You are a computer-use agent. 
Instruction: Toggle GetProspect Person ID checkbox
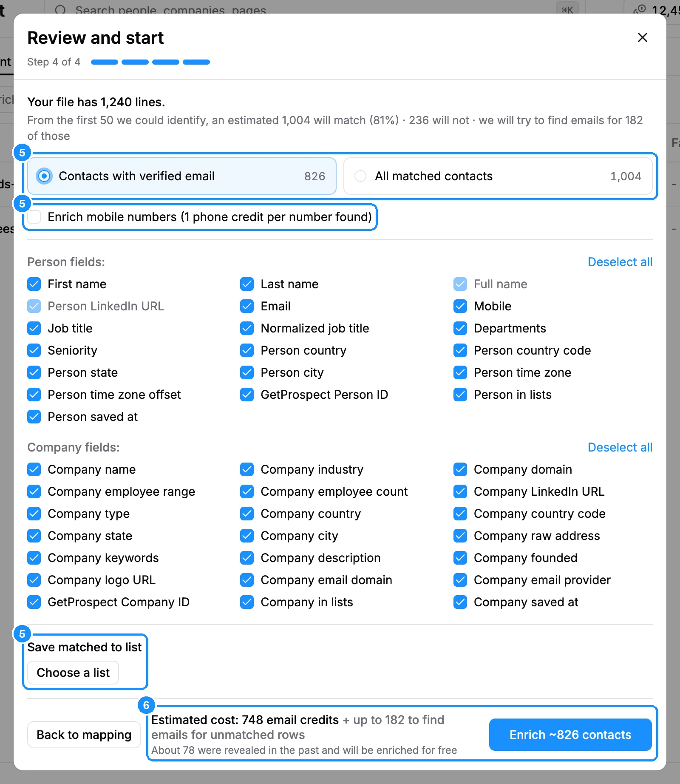coord(247,395)
